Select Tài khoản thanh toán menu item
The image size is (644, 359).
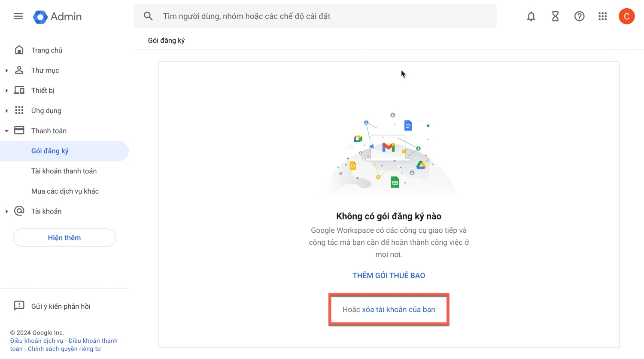click(x=64, y=171)
